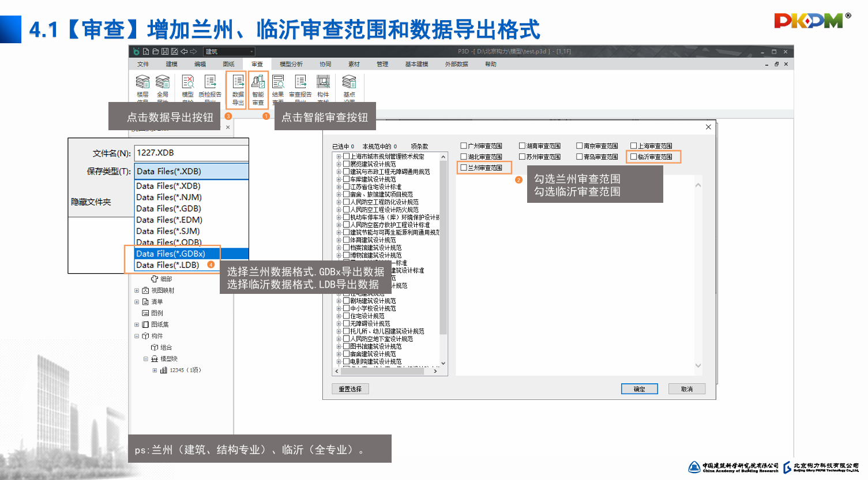Select the 模型块 node icon in project tree
This screenshot has height=480, width=868.
pos(155,358)
